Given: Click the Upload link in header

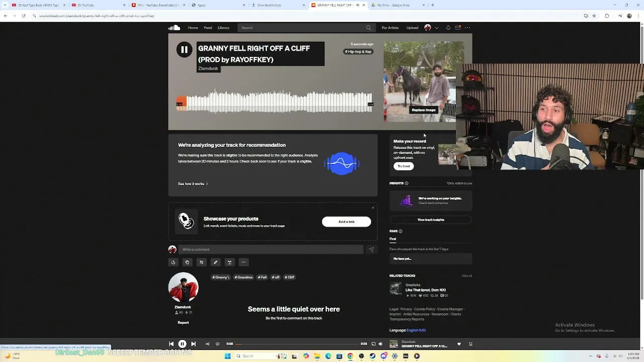Looking at the screenshot, I should (412, 28).
